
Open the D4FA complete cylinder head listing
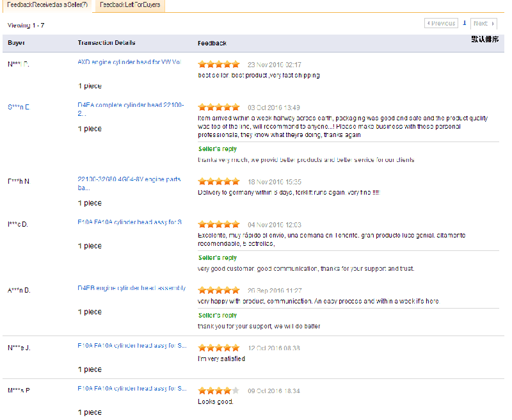point(128,107)
